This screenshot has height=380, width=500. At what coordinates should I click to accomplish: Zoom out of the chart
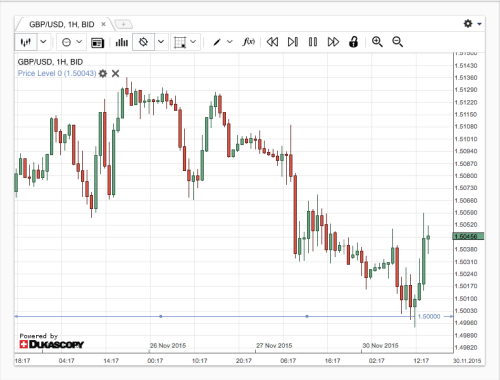click(397, 42)
